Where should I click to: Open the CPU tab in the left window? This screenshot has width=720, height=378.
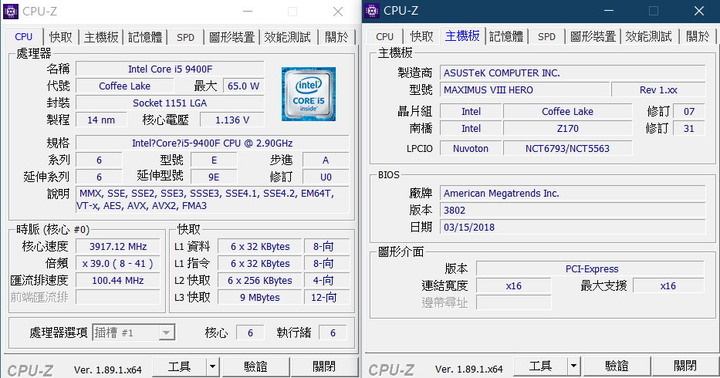tap(23, 37)
